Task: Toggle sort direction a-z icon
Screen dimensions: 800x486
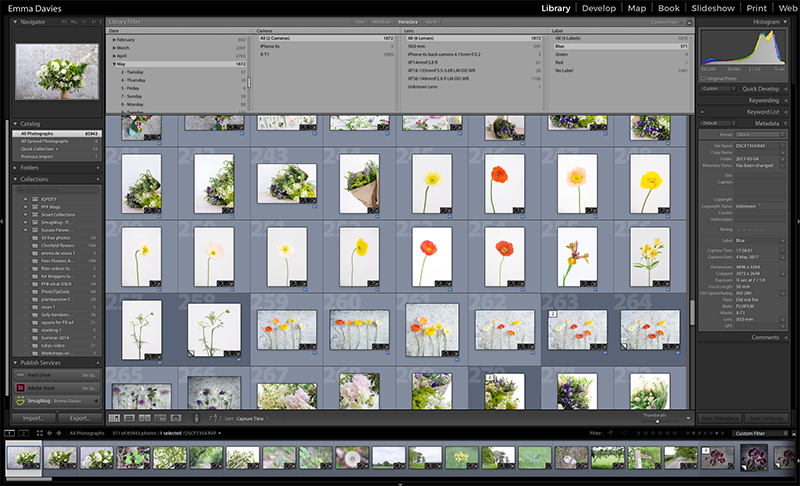Action: coord(215,418)
